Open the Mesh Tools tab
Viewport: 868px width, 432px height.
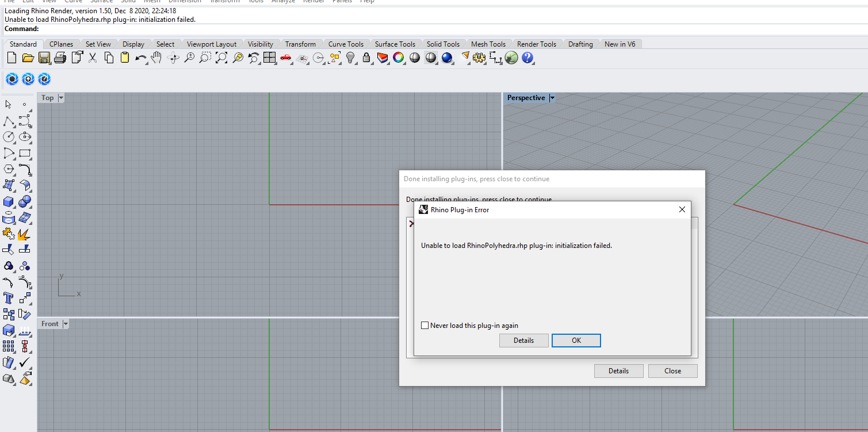point(488,44)
